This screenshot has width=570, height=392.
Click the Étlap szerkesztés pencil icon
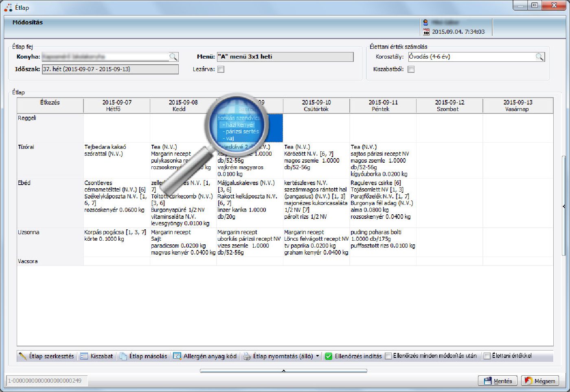[23, 356]
